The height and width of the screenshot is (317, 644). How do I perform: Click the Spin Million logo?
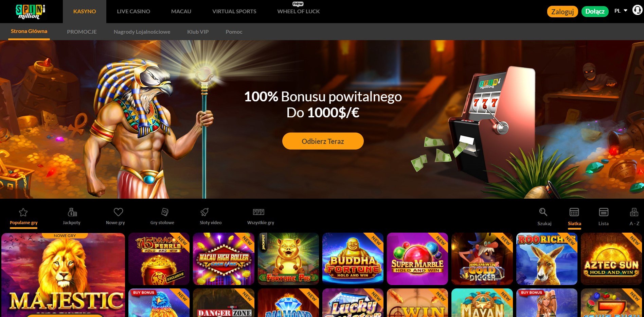click(30, 12)
